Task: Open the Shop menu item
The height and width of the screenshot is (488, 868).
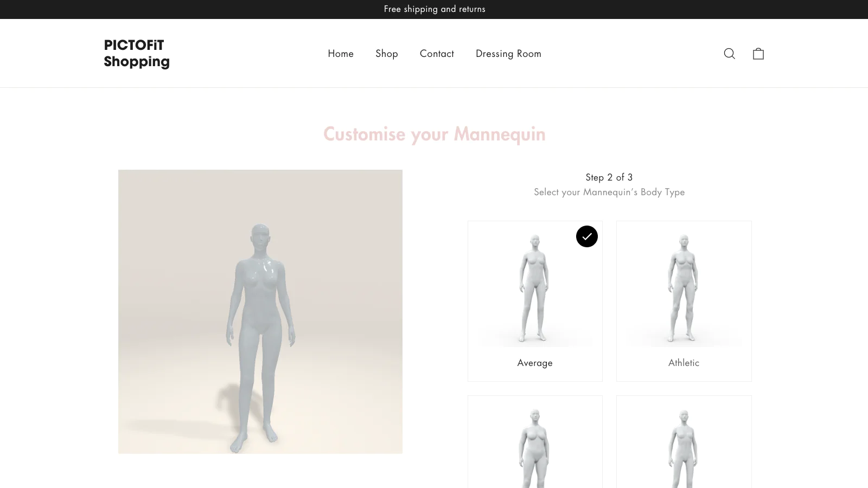Action: [387, 54]
